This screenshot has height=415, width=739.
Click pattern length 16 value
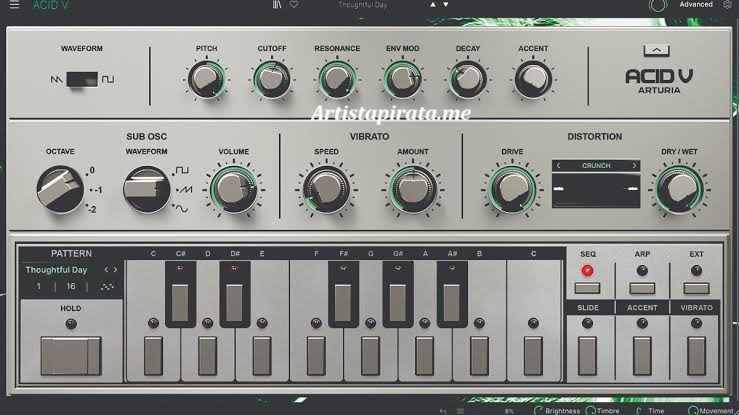pos(71,286)
